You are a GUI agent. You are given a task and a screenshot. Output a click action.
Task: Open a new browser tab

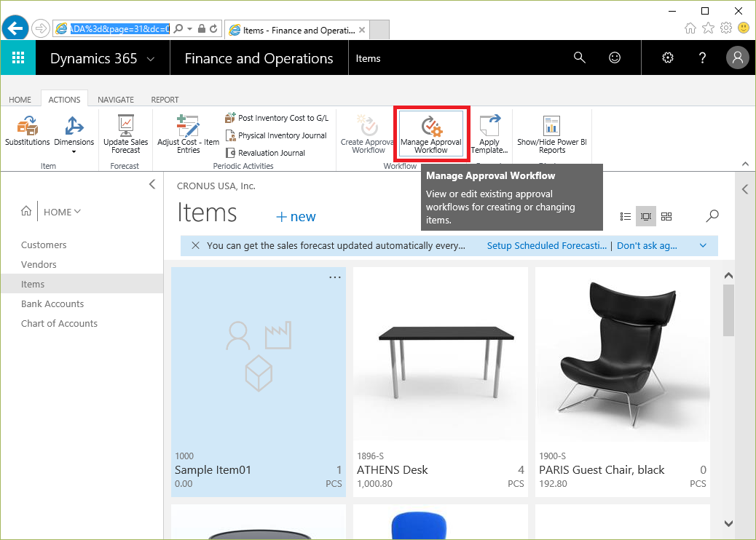click(379, 30)
